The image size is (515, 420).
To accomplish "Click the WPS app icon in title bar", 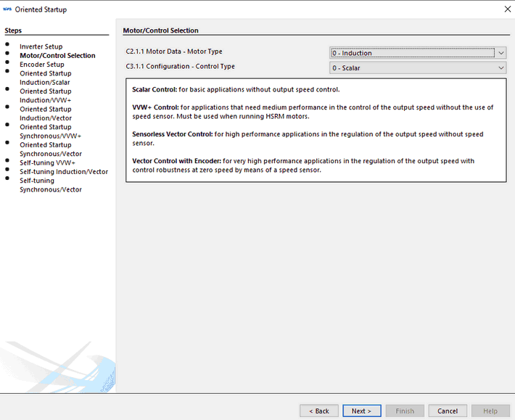I will 7,9.
